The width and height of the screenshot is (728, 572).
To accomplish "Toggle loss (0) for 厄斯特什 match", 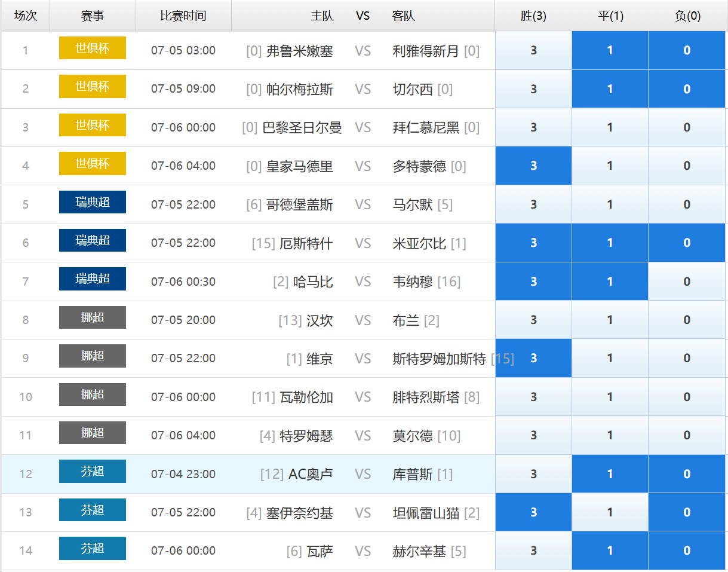I will click(687, 243).
